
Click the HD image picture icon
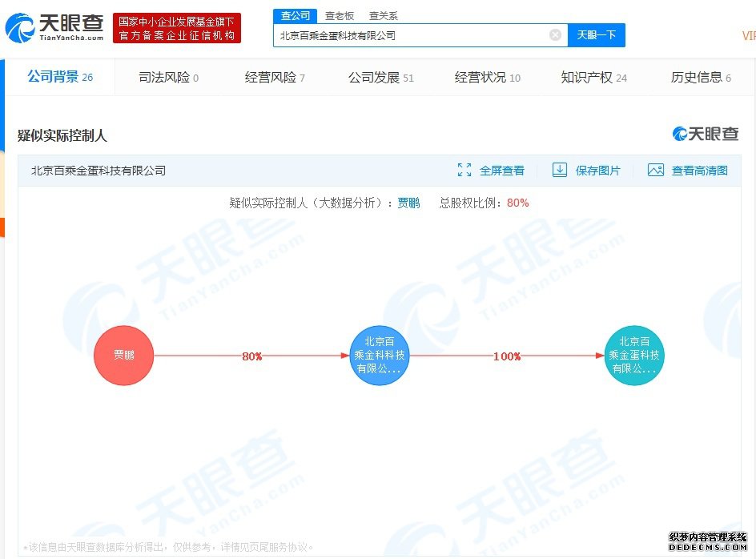[656, 170]
